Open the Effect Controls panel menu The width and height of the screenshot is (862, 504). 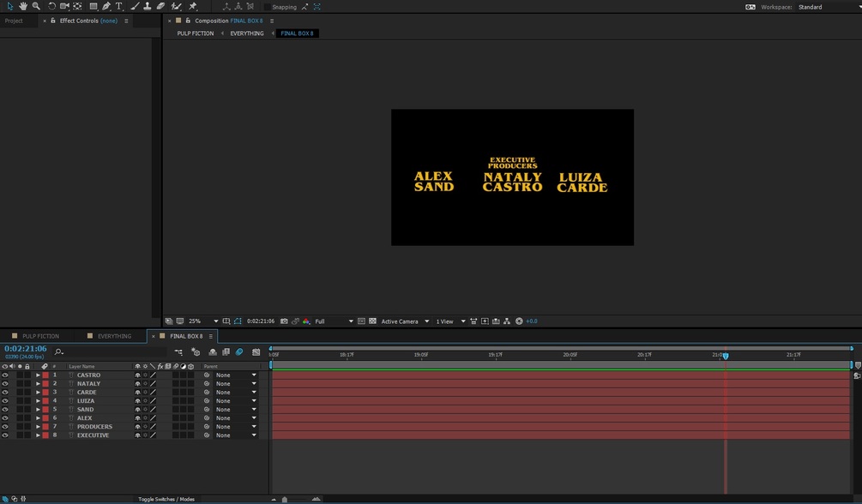[x=126, y=21]
